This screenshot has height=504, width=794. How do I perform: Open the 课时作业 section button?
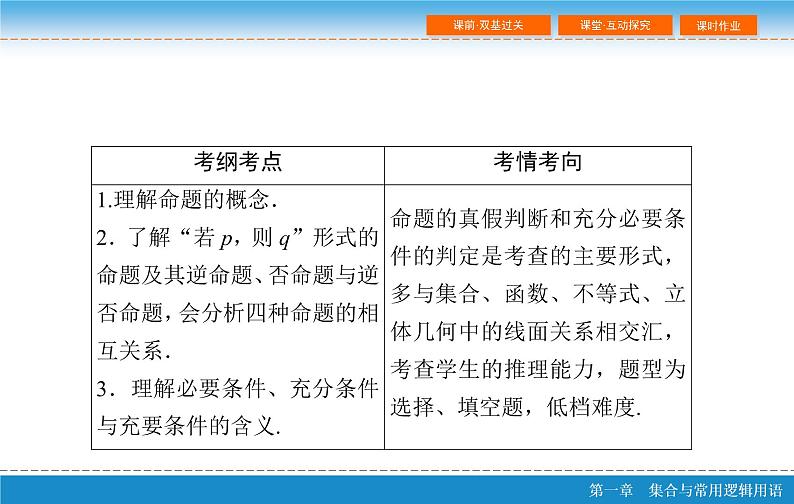coord(718,25)
